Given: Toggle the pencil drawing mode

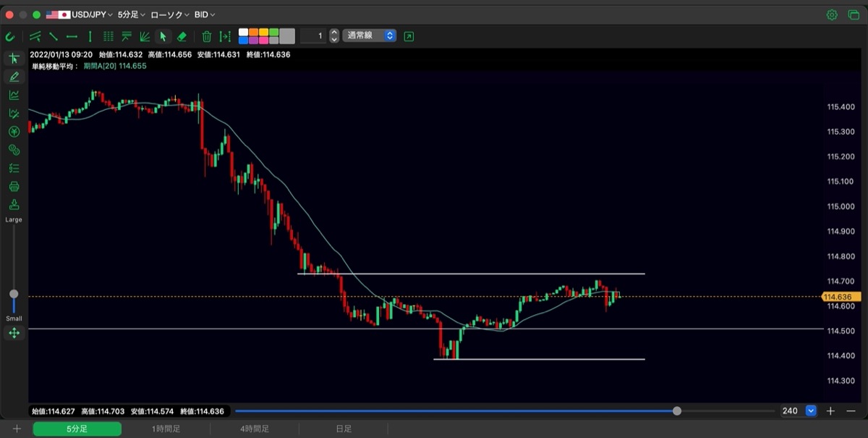Looking at the screenshot, I should (x=14, y=77).
